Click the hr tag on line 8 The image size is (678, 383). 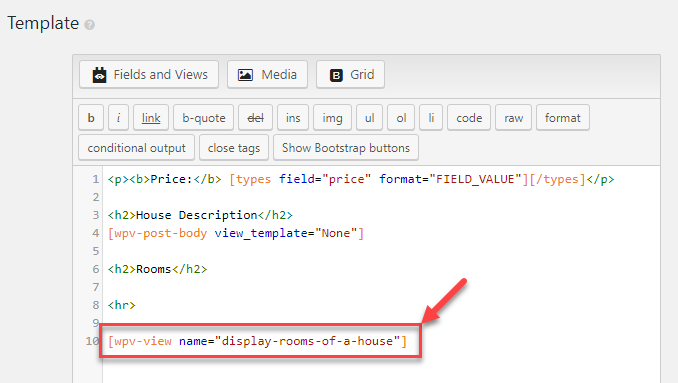(122, 305)
